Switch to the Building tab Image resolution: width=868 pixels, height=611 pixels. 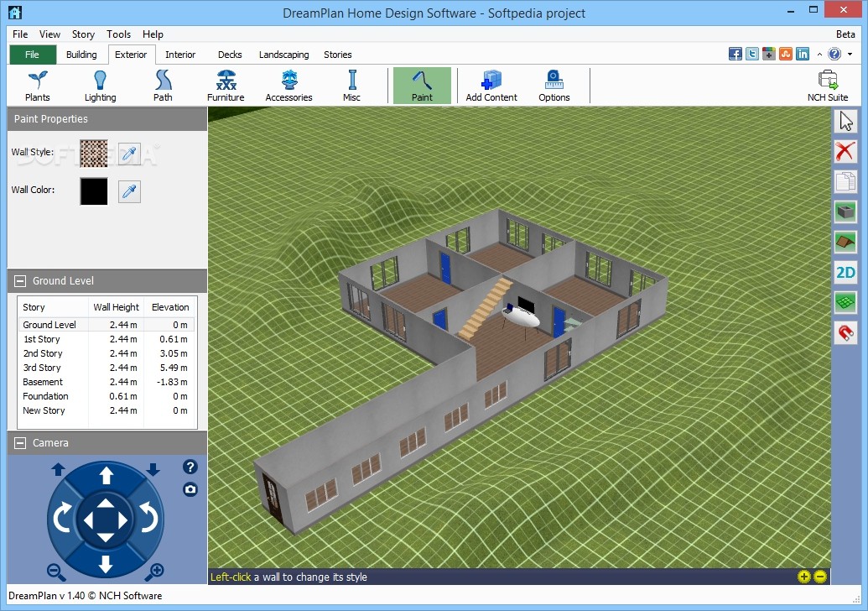click(x=81, y=55)
